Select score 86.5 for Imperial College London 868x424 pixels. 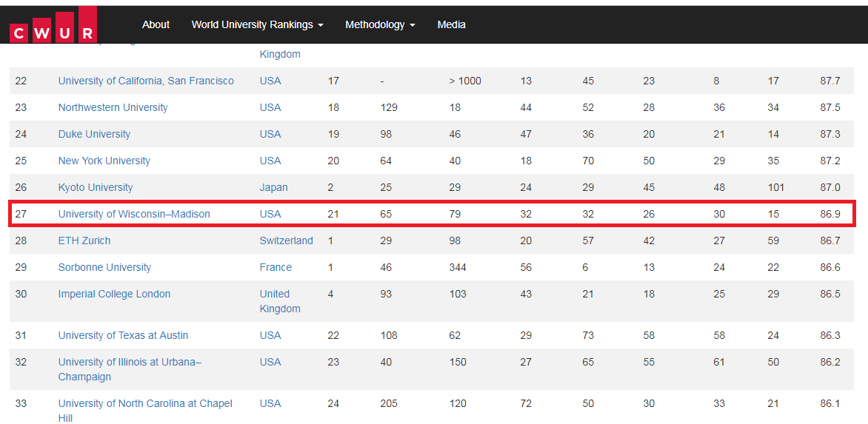(829, 294)
